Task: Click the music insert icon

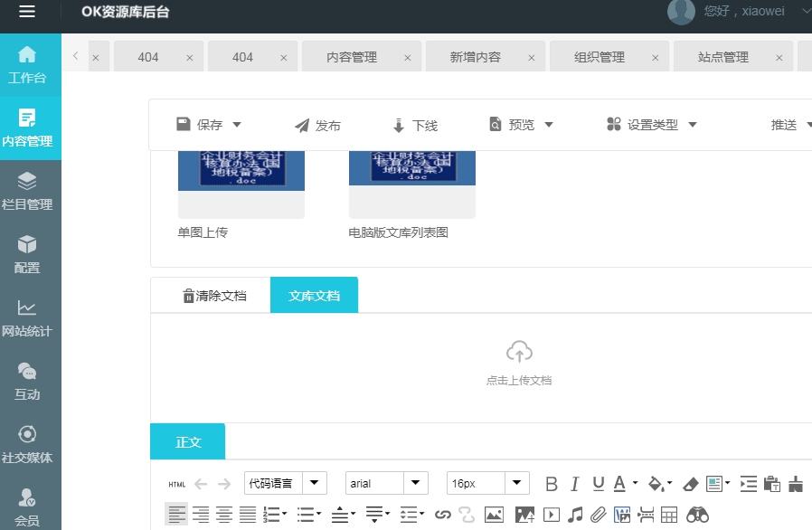Action: tap(575, 515)
